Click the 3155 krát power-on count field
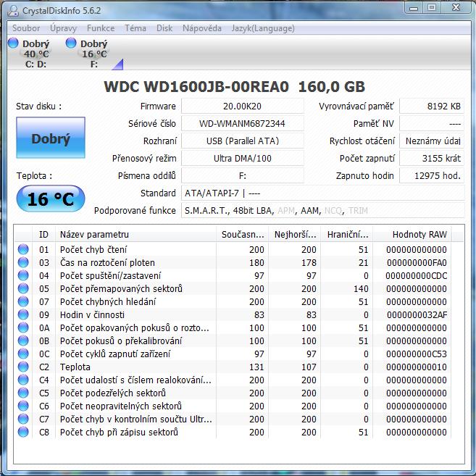476x476 pixels. (432, 158)
